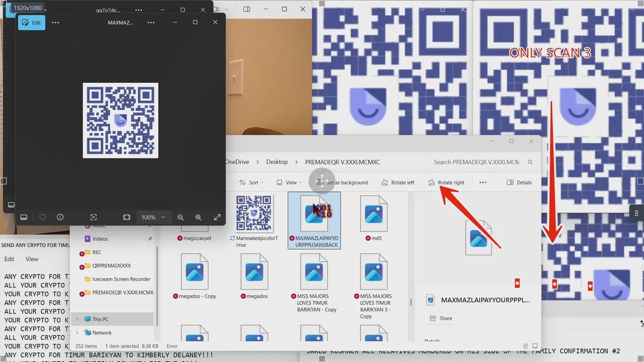The width and height of the screenshot is (644, 362).
Task: Click Rotate right in the Explorer toolbar
Action: tap(446, 183)
